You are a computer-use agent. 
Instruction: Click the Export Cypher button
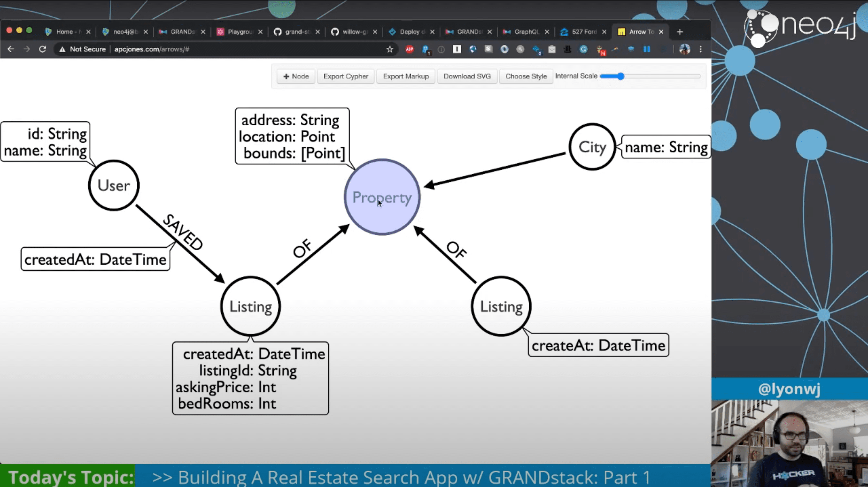[346, 76]
